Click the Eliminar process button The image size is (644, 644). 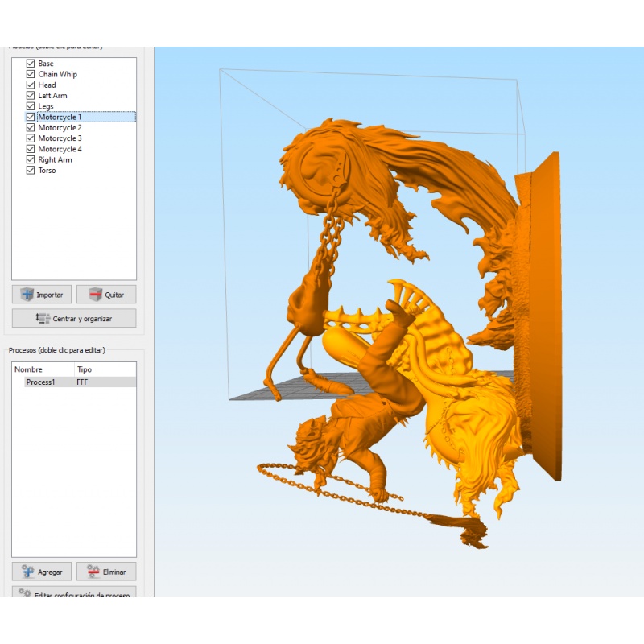pos(106,572)
